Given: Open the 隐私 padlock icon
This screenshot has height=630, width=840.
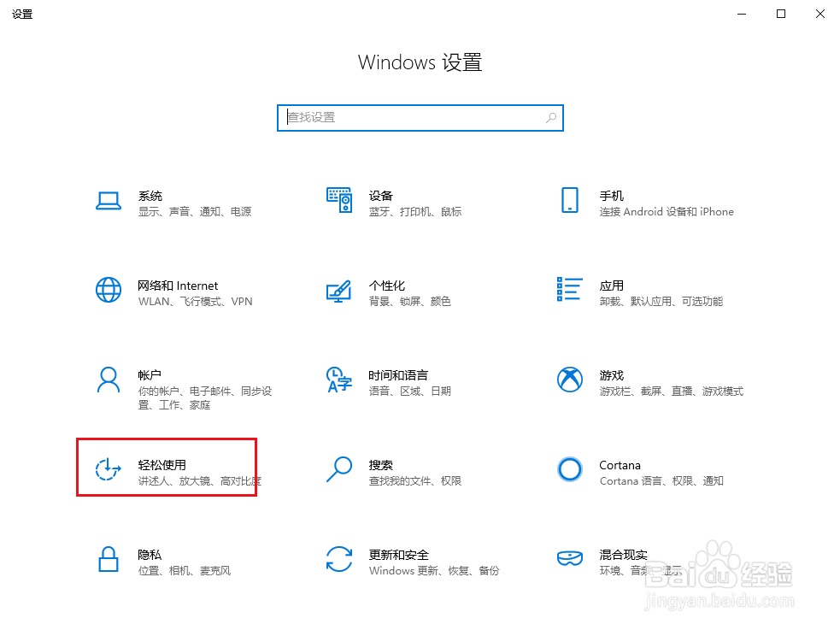Looking at the screenshot, I should pos(109,559).
